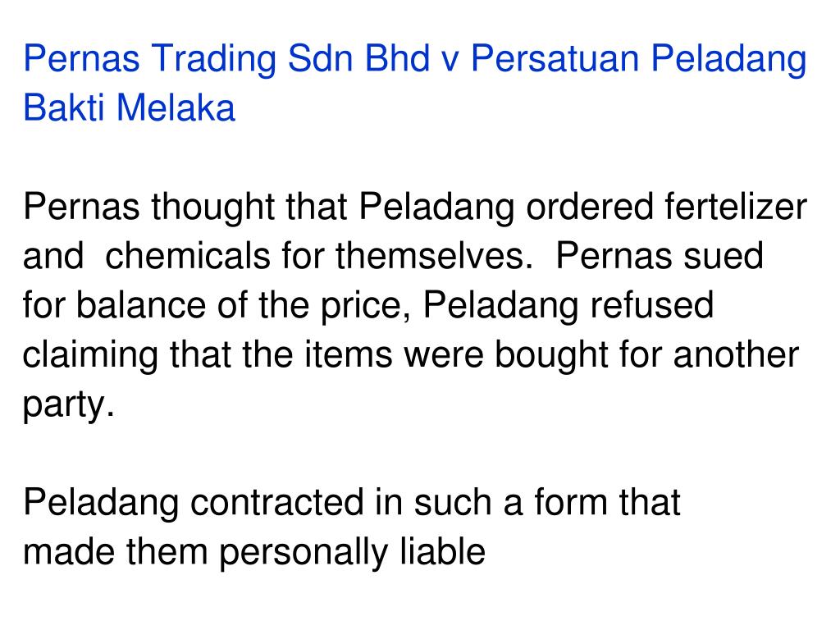Click the phrase 'Pernas sued'
Image resolution: width=840 pixels, height=630 pixels.
click(x=660, y=256)
